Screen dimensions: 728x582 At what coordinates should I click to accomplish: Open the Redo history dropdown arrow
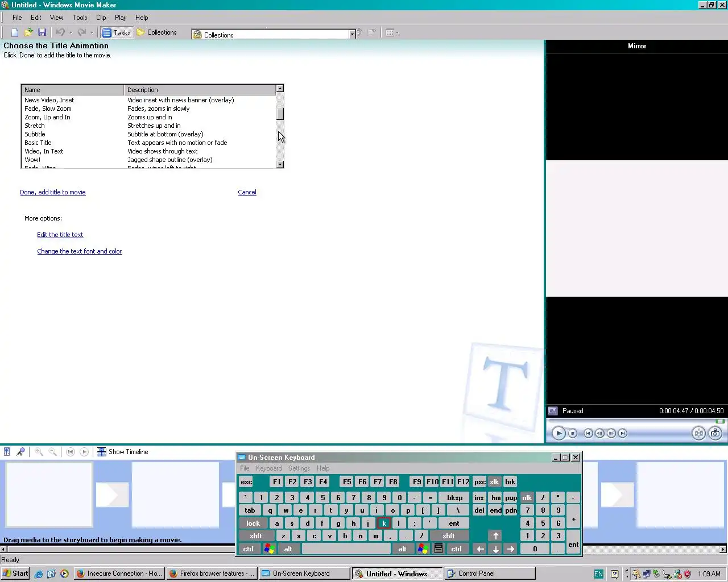pos(92,32)
